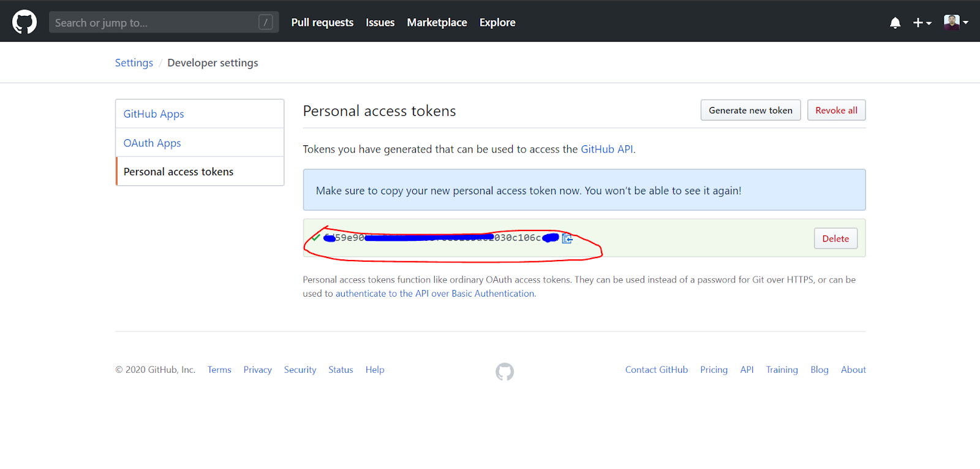
Task: Open the GitHub home logo
Action: coord(24,22)
